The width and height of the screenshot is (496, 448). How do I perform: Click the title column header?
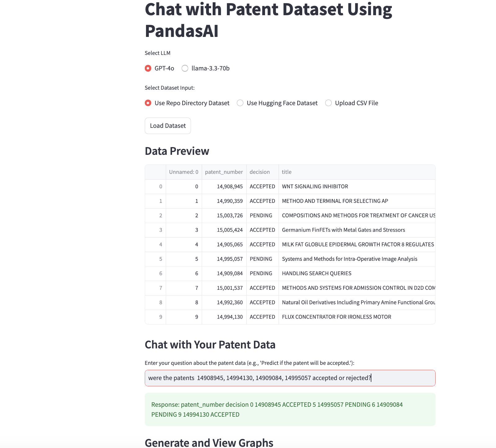[x=357, y=172]
